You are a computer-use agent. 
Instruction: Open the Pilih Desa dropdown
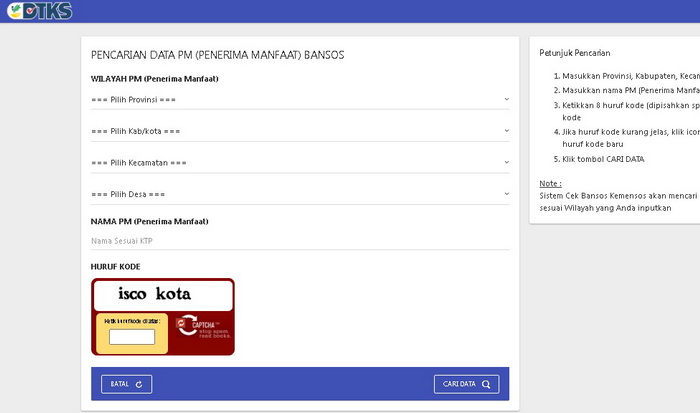(x=300, y=194)
